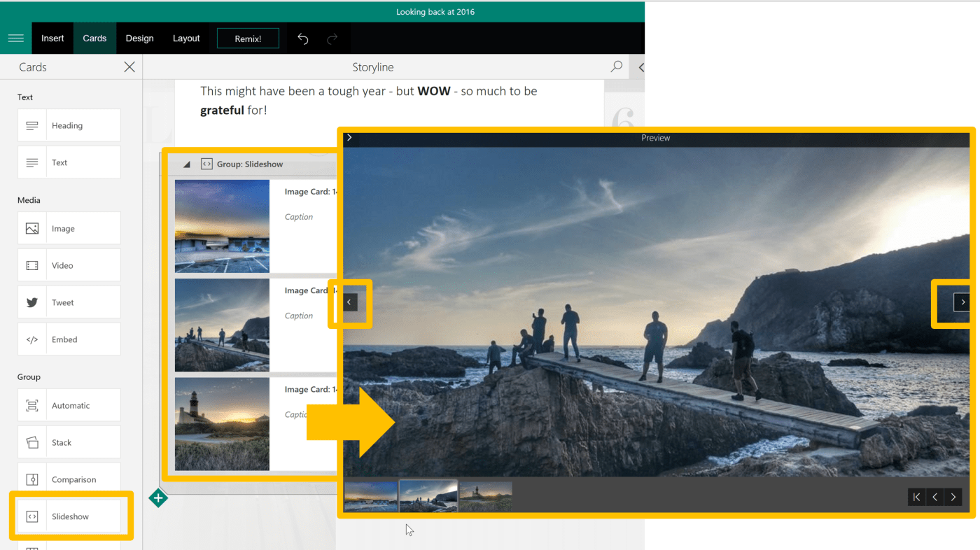Add a Tweet media card
980x550 pixels.
(x=69, y=302)
